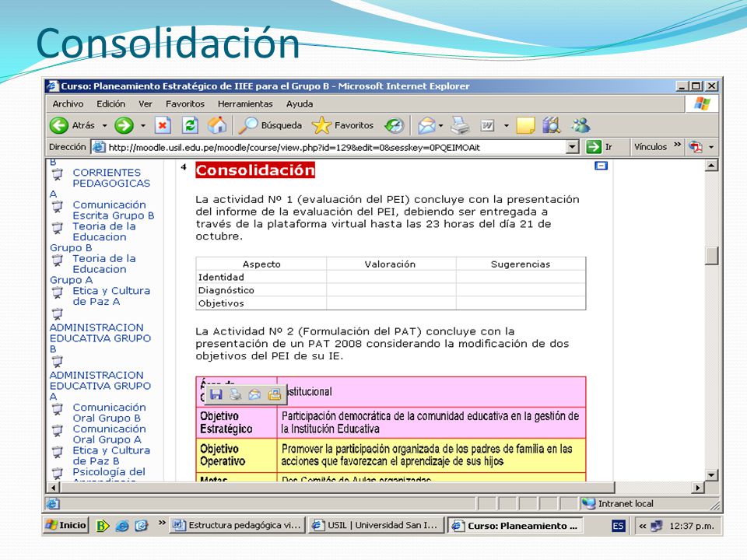Click the address URL field
This screenshot has height=560, width=747.
(x=336, y=147)
